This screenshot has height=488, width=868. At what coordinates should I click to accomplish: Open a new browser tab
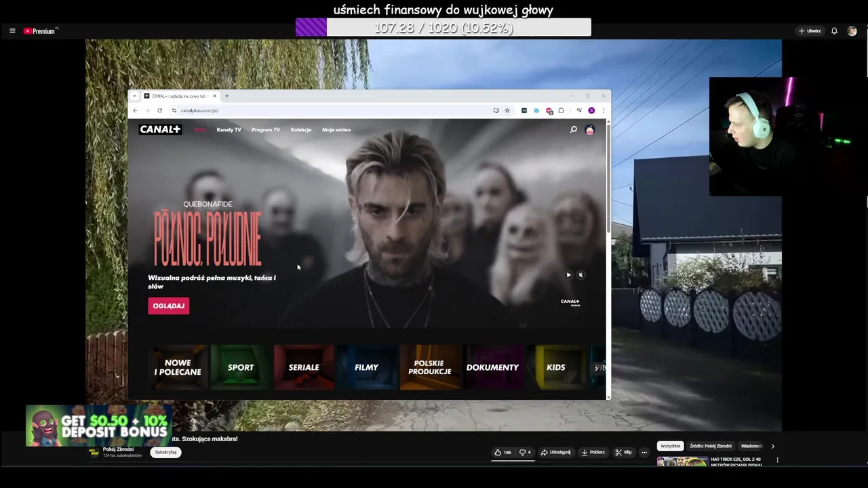point(226,96)
